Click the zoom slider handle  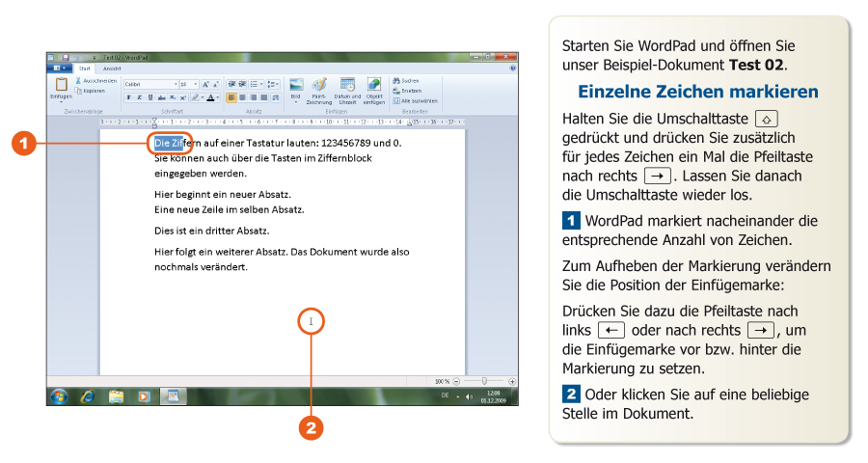tap(484, 382)
